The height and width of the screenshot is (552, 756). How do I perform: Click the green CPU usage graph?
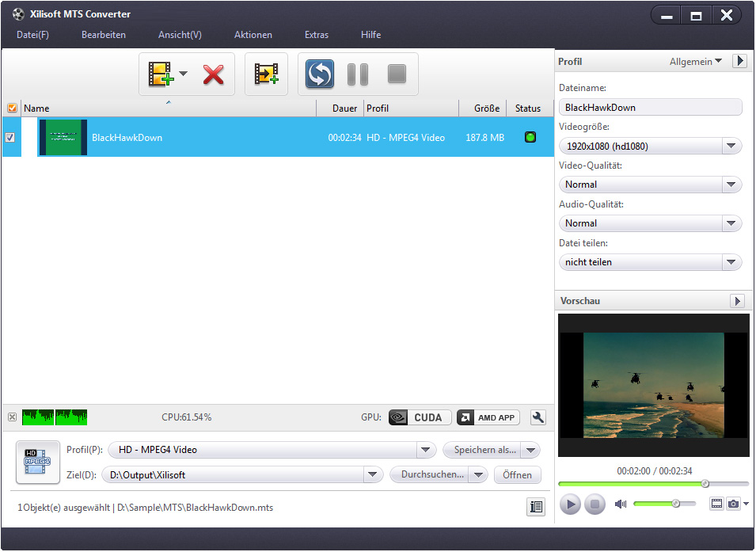point(55,417)
